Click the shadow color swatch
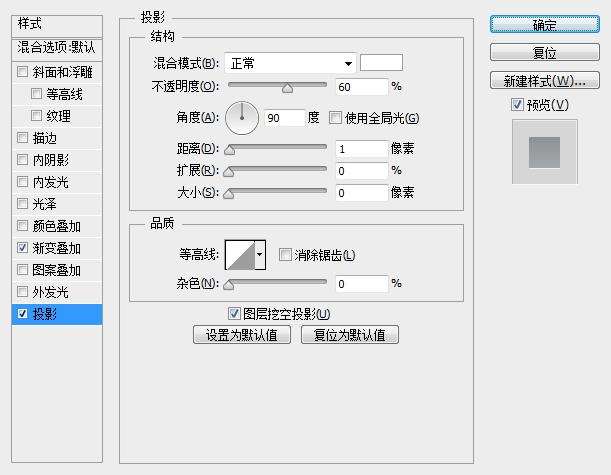 pos(381,63)
